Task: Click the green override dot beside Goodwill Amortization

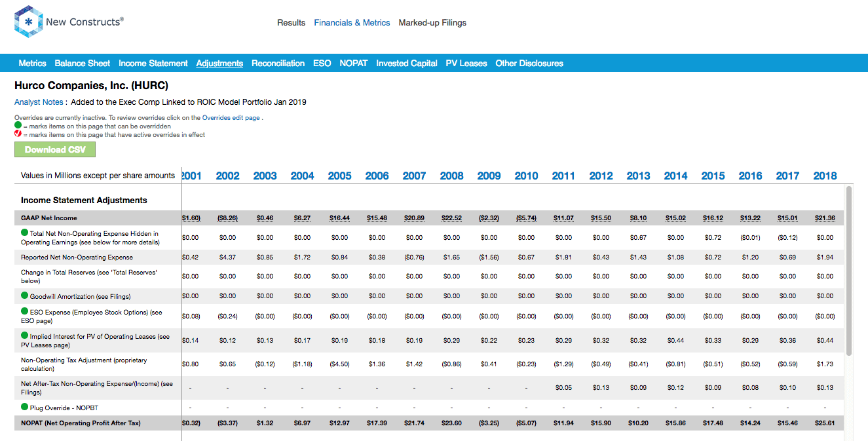Action: point(25,296)
